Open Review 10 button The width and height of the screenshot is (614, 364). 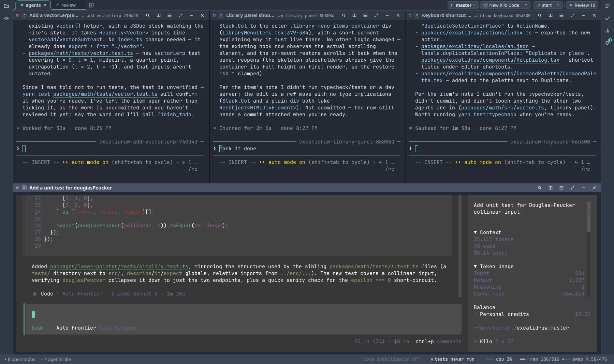pos(582,5)
